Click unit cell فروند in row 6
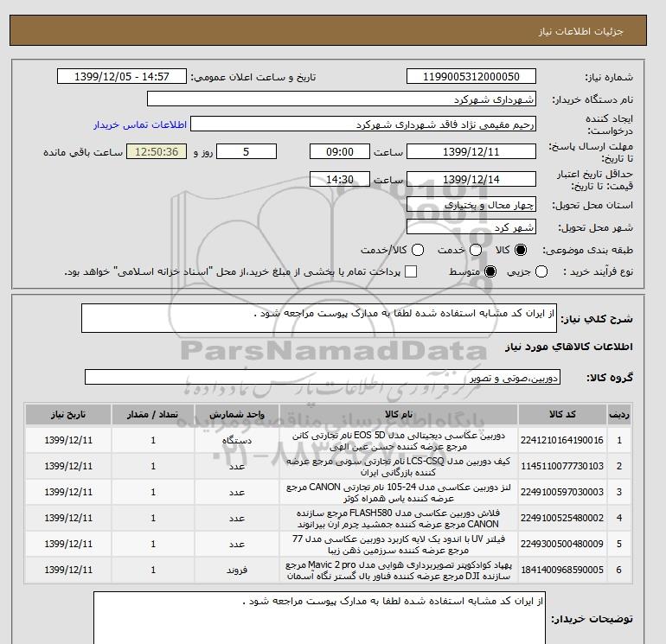The height and width of the screenshot is (644, 666). pos(237,571)
